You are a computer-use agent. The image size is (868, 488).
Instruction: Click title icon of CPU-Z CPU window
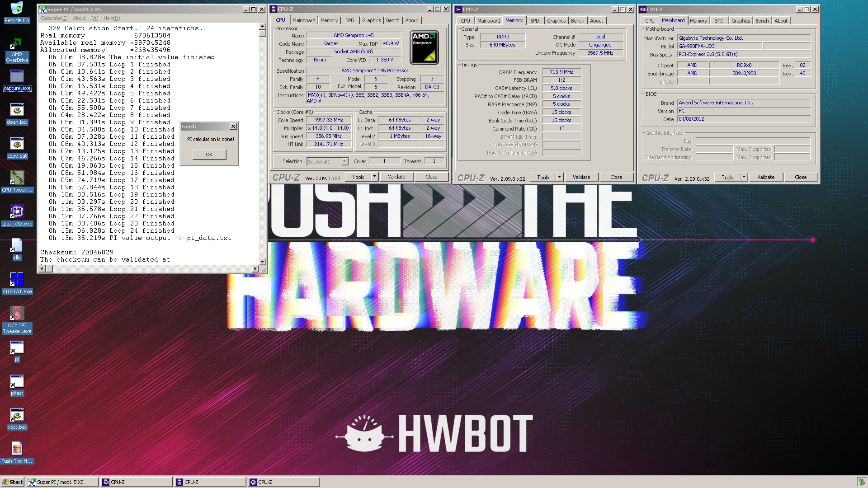click(273, 9)
